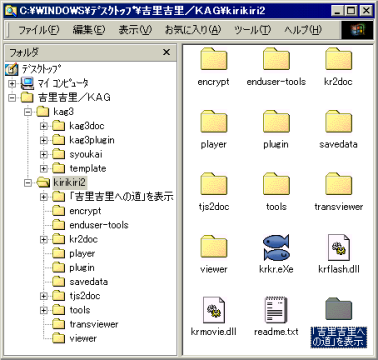
Task: Minimize the explorer window
Action: pos(338,11)
